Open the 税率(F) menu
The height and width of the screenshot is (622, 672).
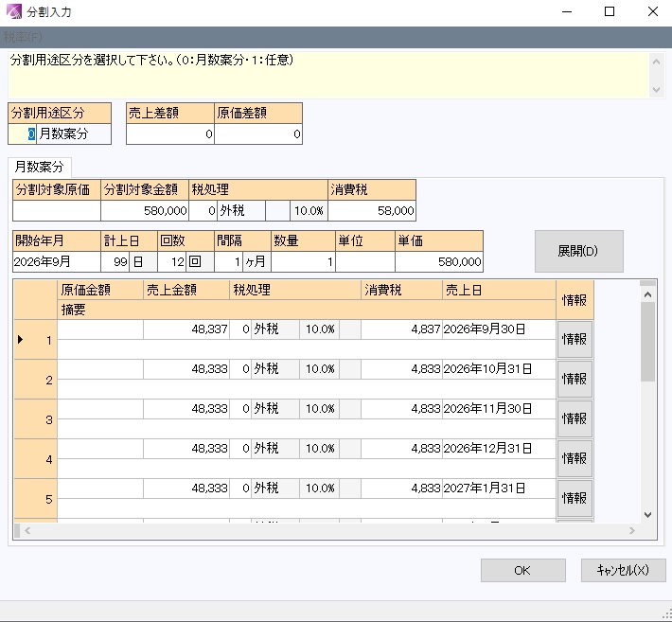(23, 37)
